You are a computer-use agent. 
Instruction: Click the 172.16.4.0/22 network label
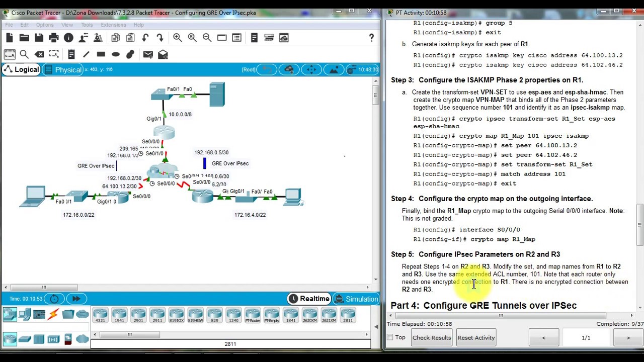click(x=250, y=215)
